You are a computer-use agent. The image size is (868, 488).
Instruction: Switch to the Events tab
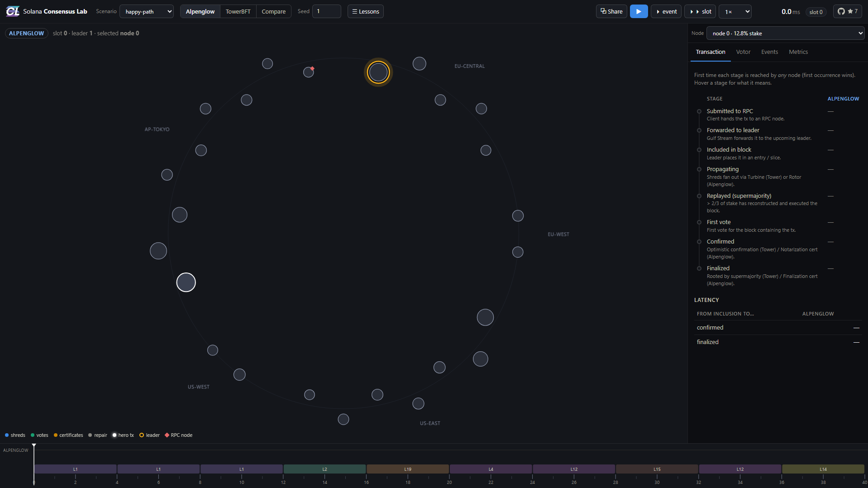(769, 52)
